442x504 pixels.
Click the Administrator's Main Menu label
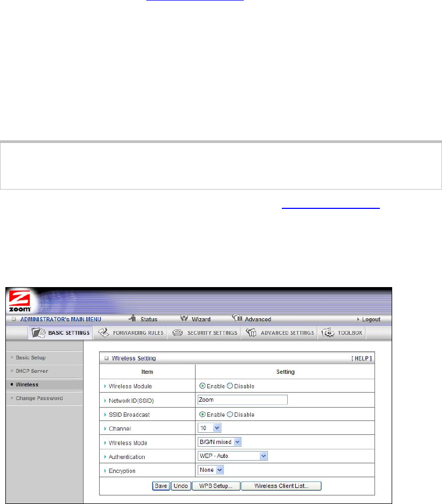(x=61, y=319)
